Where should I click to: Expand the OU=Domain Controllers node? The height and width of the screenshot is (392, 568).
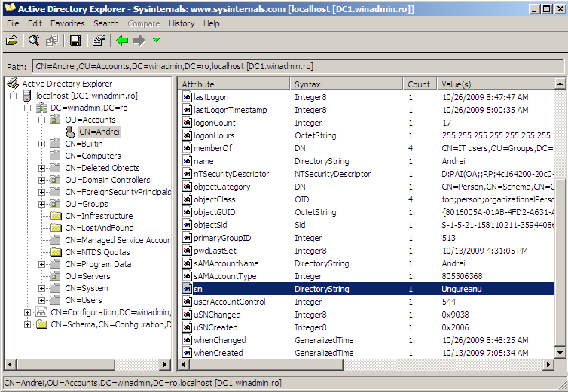[41, 180]
